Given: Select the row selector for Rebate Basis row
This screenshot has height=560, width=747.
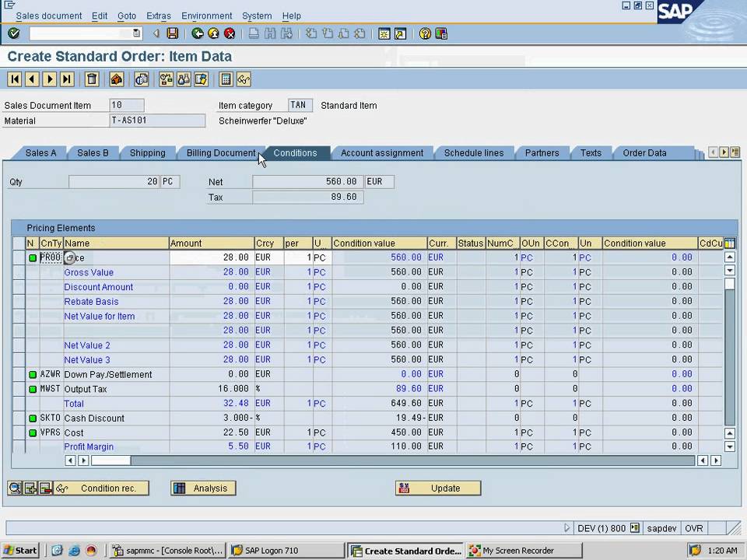Looking at the screenshot, I should pyautogui.click(x=19, y=302).
